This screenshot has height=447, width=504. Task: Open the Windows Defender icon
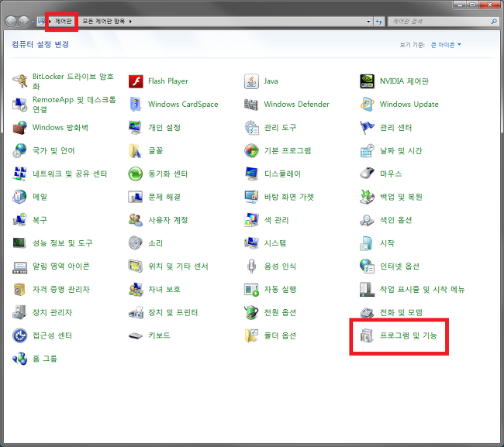[x=251, y=105]
